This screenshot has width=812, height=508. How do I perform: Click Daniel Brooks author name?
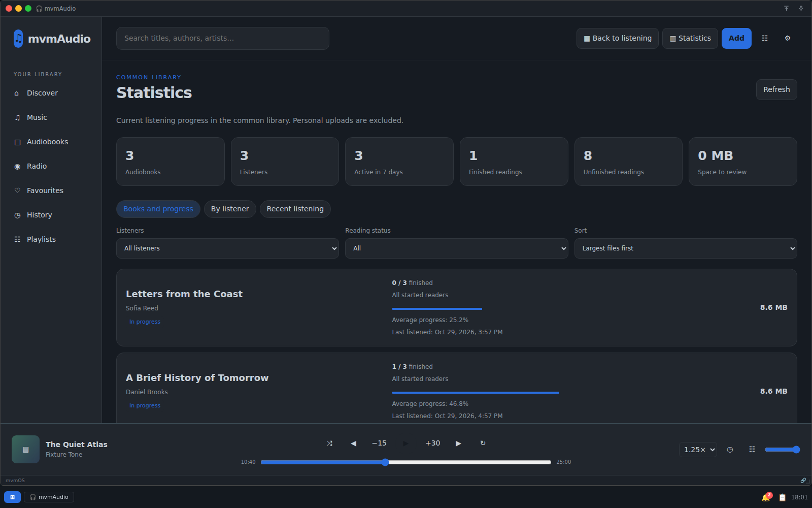pos(147,392)
